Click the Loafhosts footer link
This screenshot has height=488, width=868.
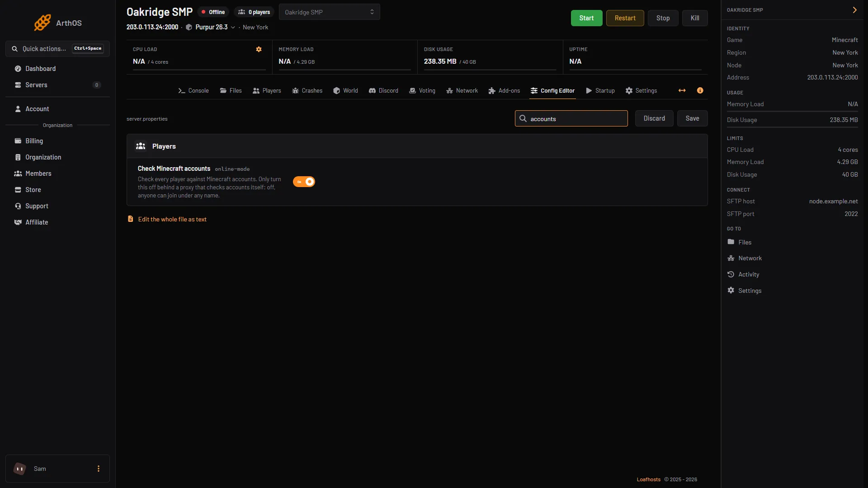tap(649, 479)
